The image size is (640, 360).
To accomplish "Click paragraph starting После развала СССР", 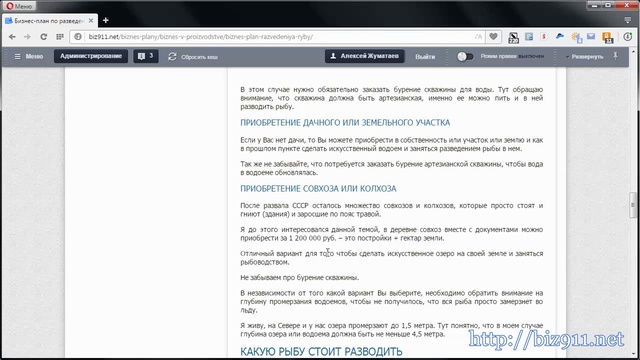I will [391, 210].
